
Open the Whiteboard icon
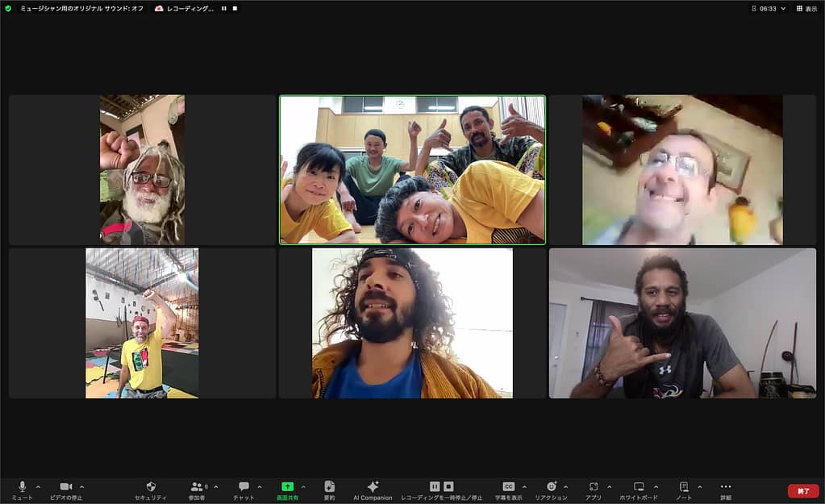pyautogui.click(x=639, y=486)
